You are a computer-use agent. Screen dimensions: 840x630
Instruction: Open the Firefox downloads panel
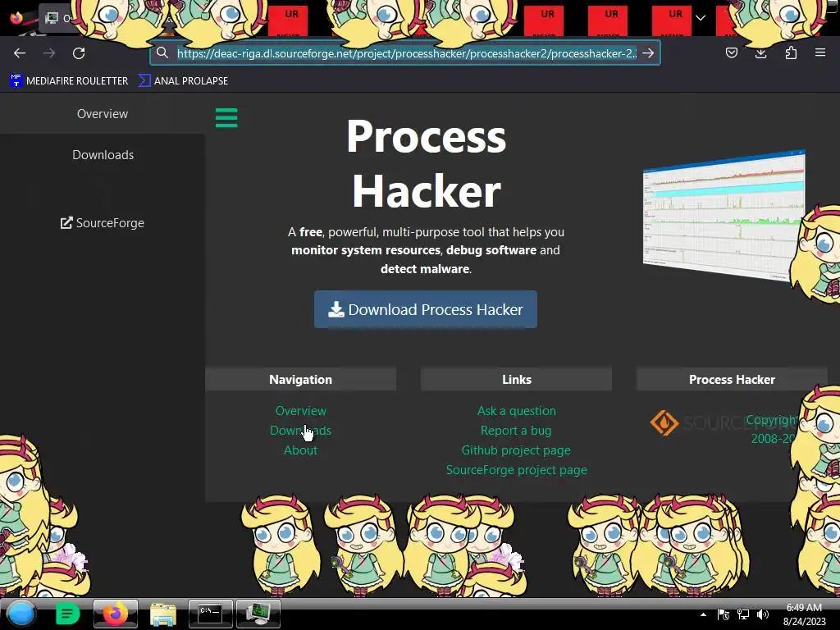point(760,52)
